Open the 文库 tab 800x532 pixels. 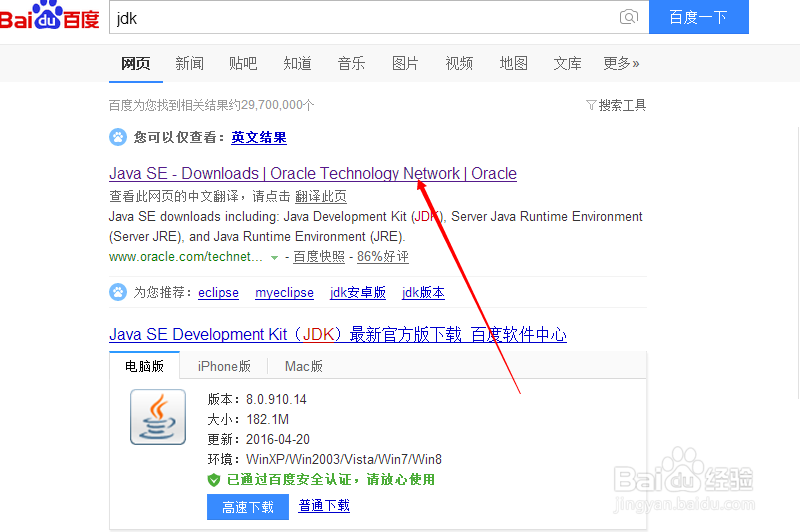(x=567, y=63)
